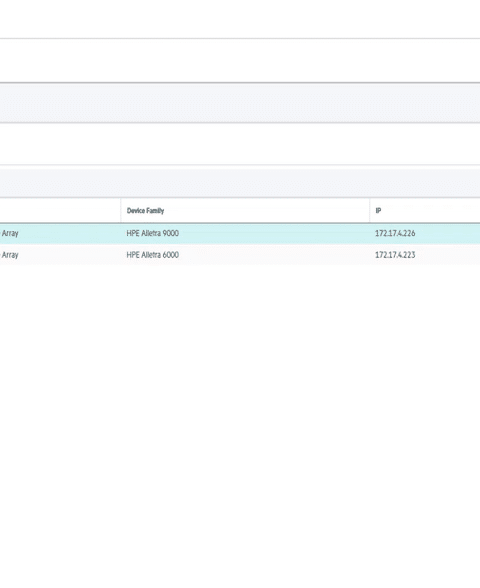Click column divider left of IP header

[370, 210]
